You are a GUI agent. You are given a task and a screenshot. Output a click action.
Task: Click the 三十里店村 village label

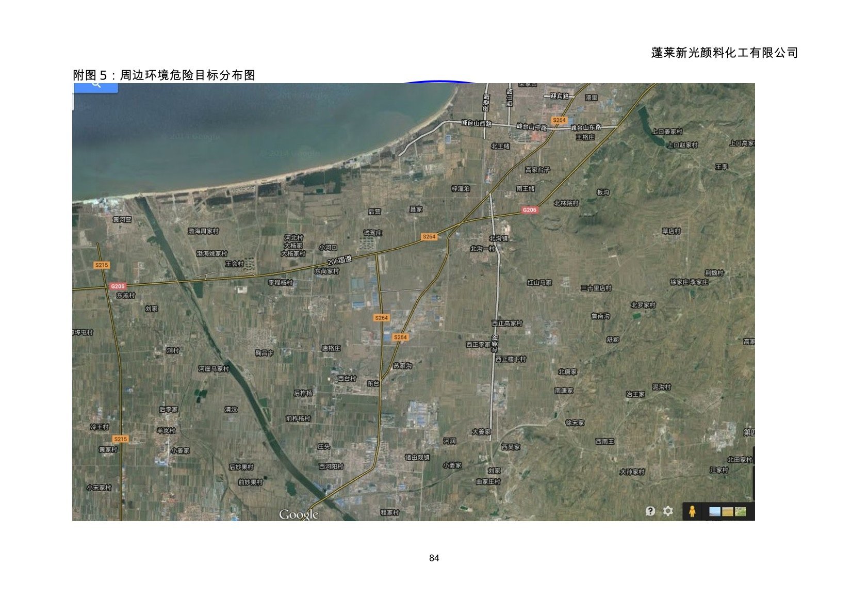click(x=596, y=288)
